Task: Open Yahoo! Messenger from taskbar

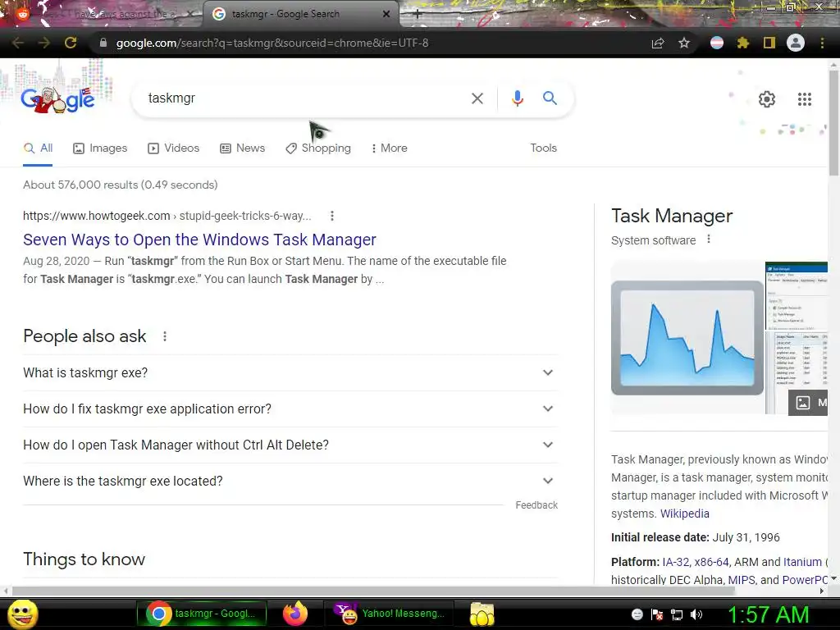Action: point(389,614)
